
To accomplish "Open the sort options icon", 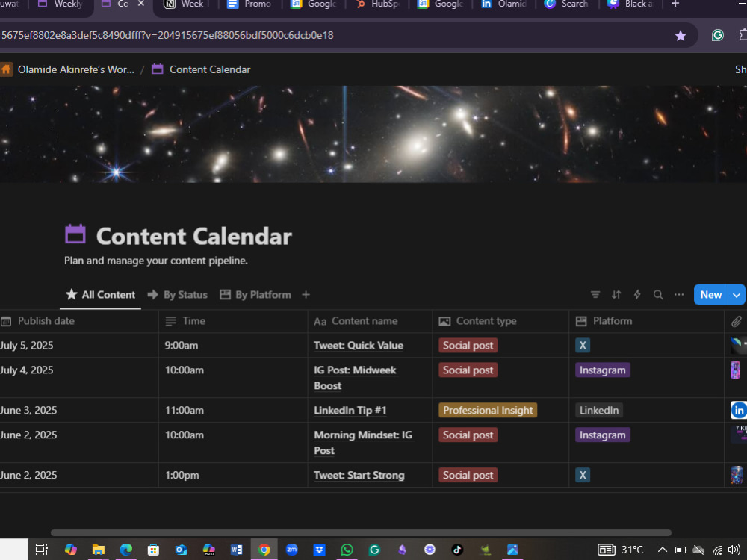I will (x=616, y=295).
